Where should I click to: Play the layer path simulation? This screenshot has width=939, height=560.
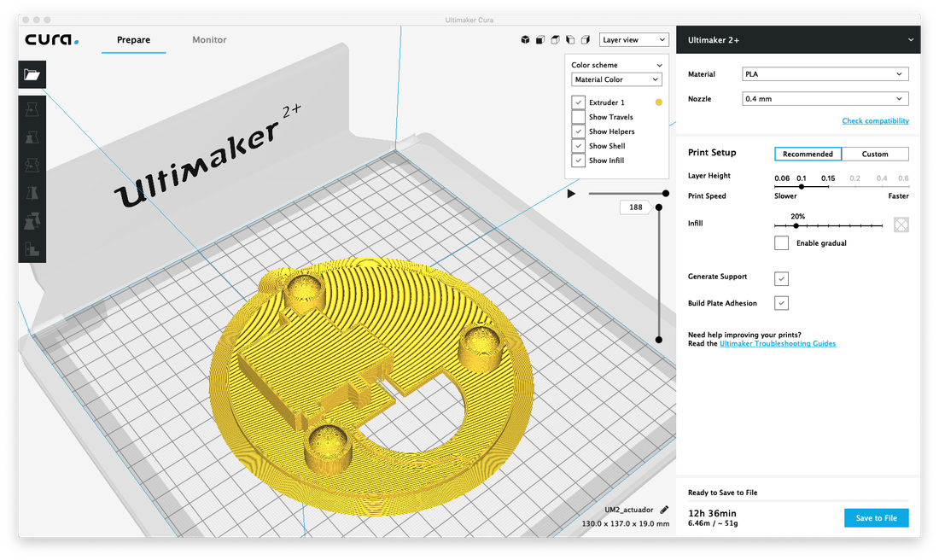coord(571,194)
